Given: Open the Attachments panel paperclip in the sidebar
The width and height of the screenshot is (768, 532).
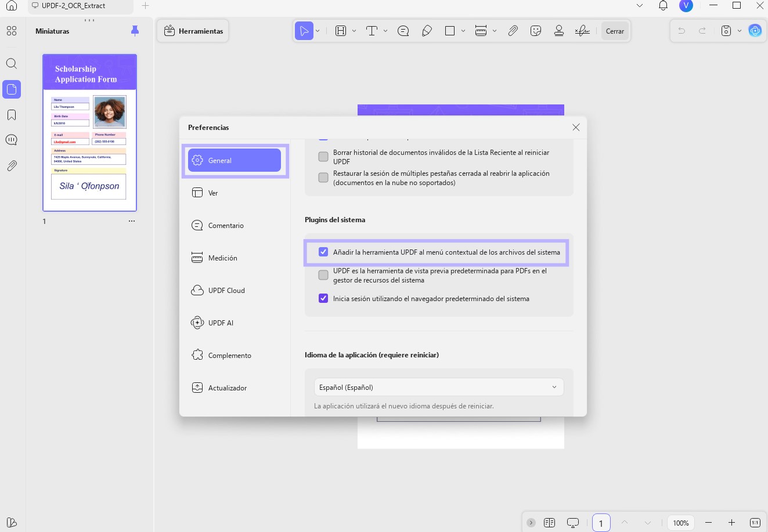Looking at the screenshot, I should coord(12,166).
